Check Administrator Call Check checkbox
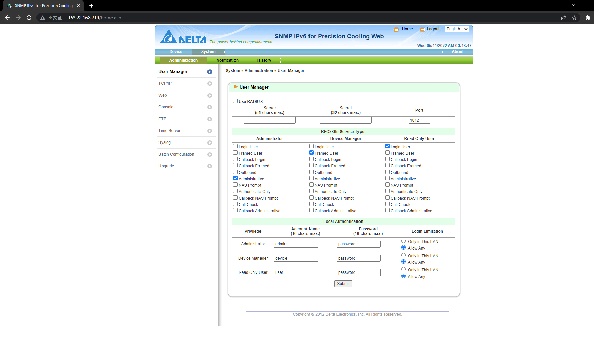The image size is (594, 364). pos(235,204)
